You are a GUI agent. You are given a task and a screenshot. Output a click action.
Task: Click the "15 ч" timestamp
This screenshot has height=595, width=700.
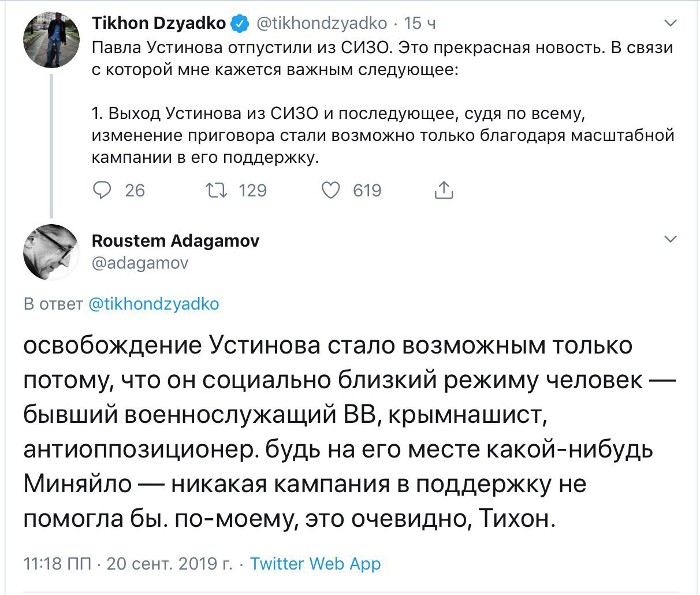[x=420, y=23]
